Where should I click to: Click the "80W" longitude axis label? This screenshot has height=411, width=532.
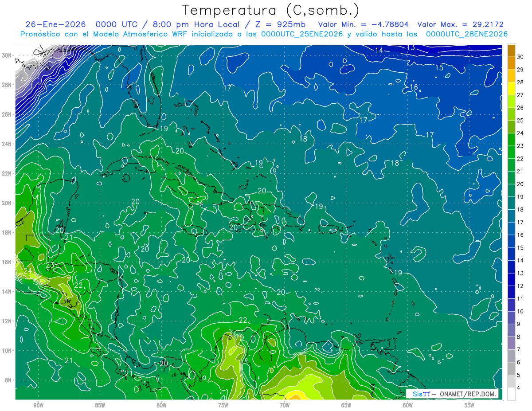pyautogui.click(x=161, y=405)
